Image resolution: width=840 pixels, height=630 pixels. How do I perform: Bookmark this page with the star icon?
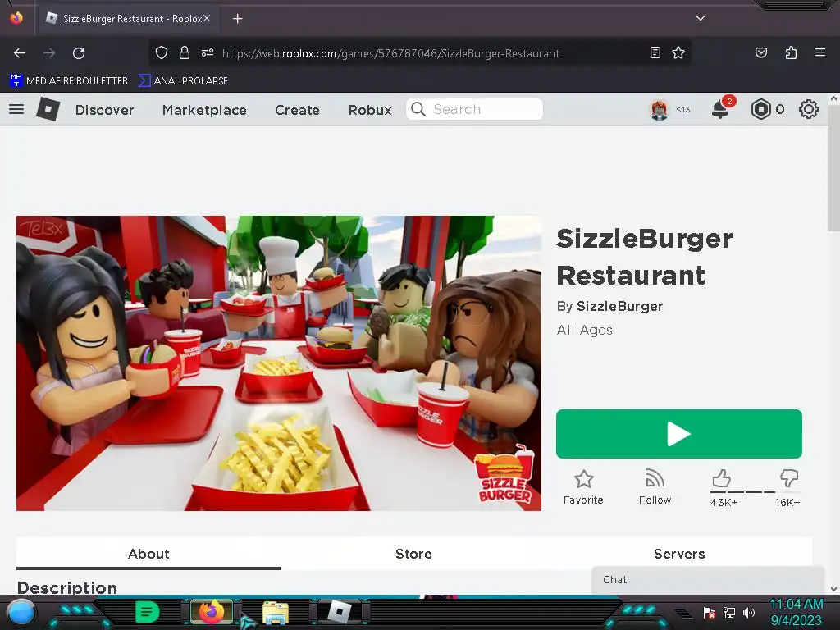point(678,52)
